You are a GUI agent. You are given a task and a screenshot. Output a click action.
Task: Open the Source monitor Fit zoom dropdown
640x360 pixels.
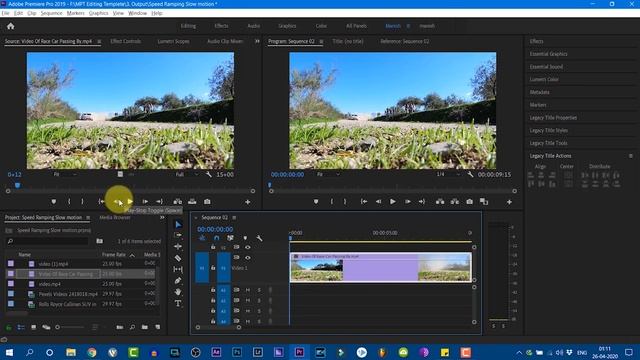65,174
